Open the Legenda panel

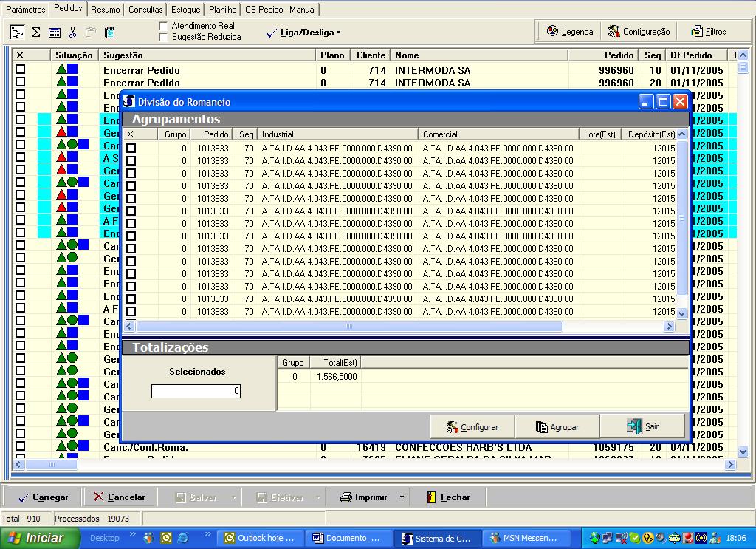[569, 32]
